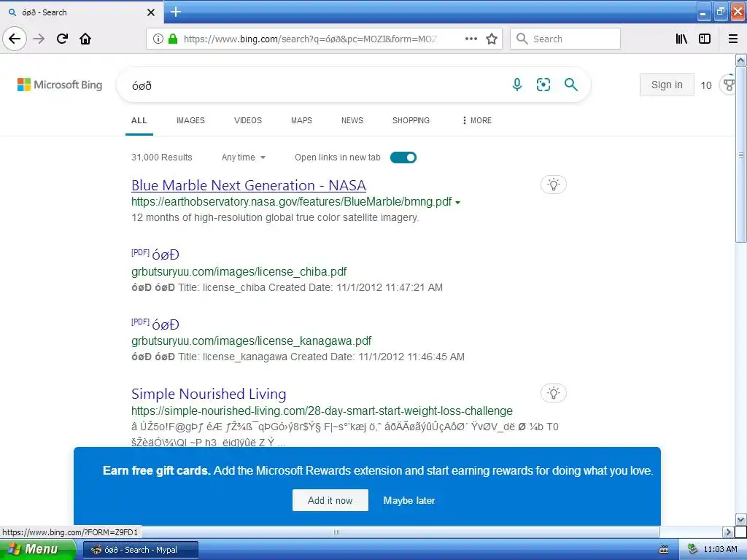
Task: Open the Microsoft Bing logo
Action: [x=60, y=85]
